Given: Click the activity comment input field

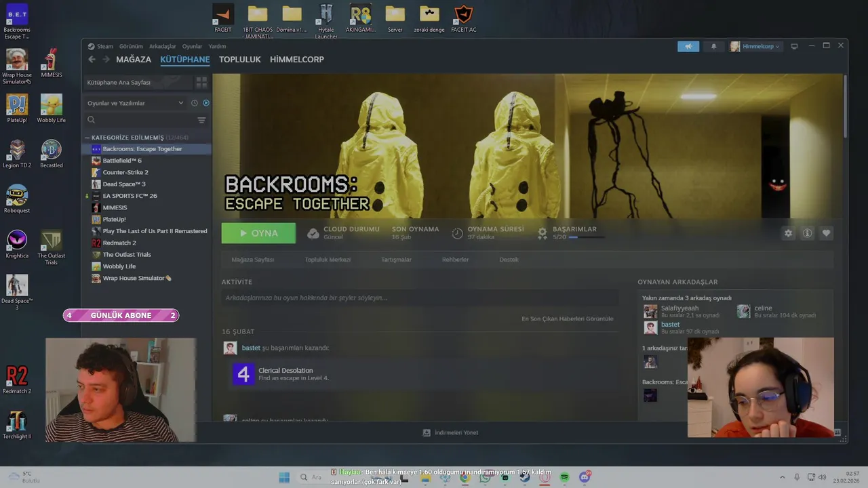Looking at the screenshot, I should coord(420,298).
